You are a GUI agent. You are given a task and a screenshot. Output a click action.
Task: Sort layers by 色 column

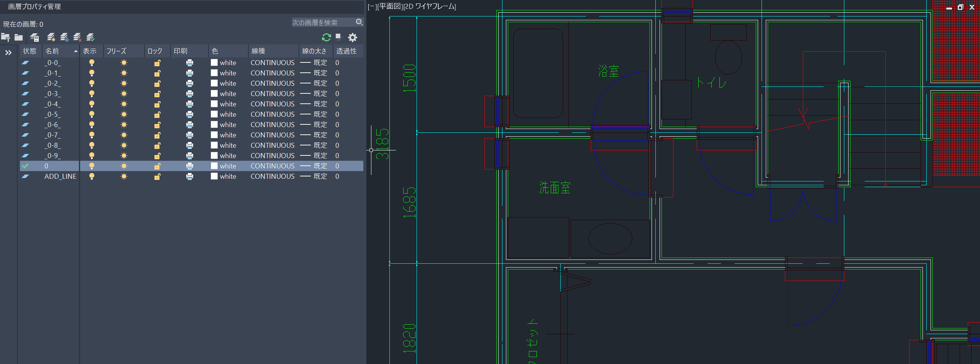click(228, 51)
